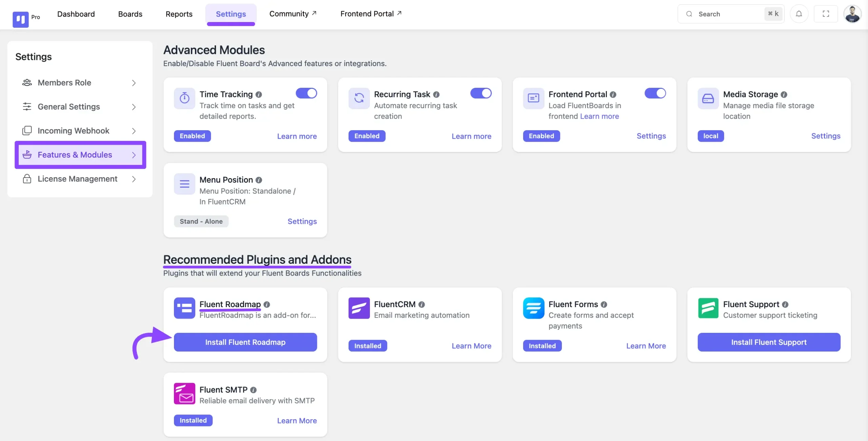This screenshot has height=441, width=868.
Task: Click Install Fluent Support button
Action: point(769,342)
